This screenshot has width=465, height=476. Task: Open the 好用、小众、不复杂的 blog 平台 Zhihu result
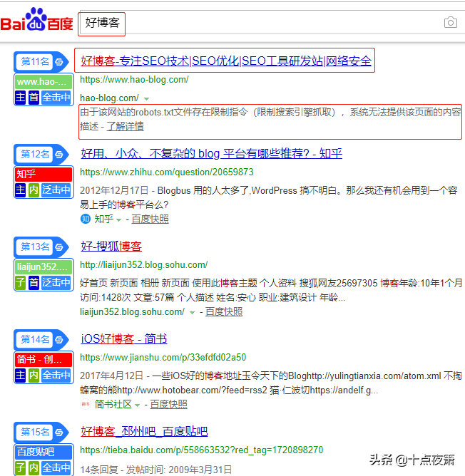pyautogui.click(x=212, y=154)
